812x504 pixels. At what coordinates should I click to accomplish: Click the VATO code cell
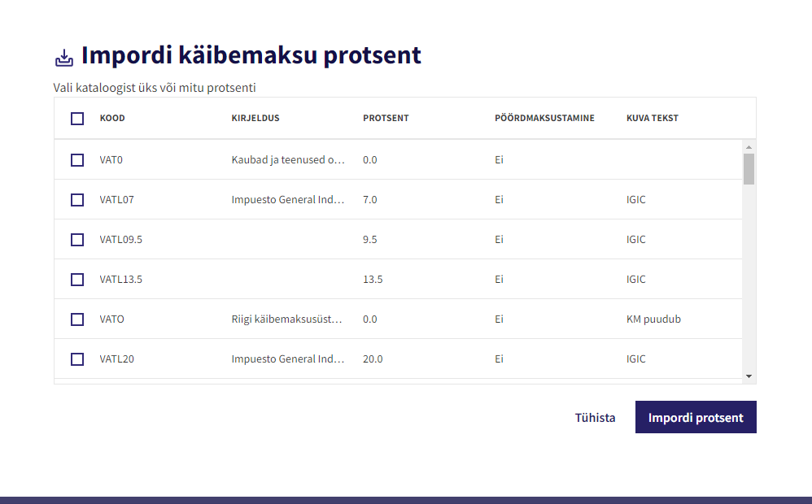(111, 319)
